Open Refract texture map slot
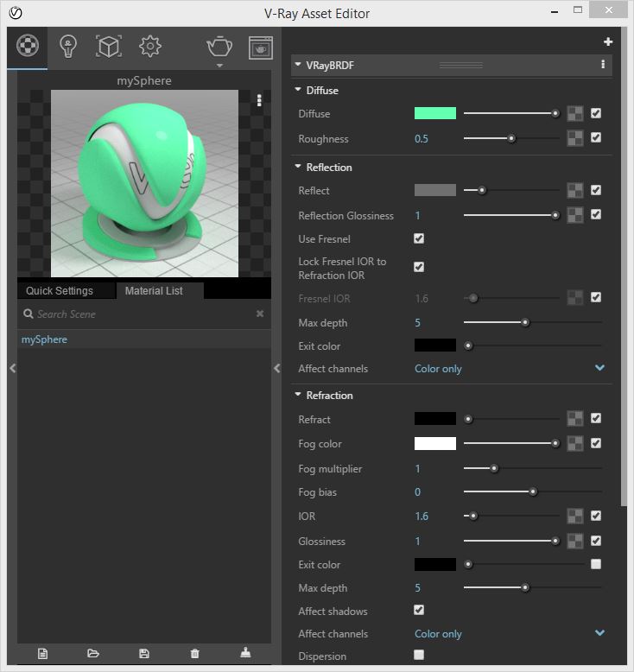This screenshot has width=634, height=672. (575, 419)
